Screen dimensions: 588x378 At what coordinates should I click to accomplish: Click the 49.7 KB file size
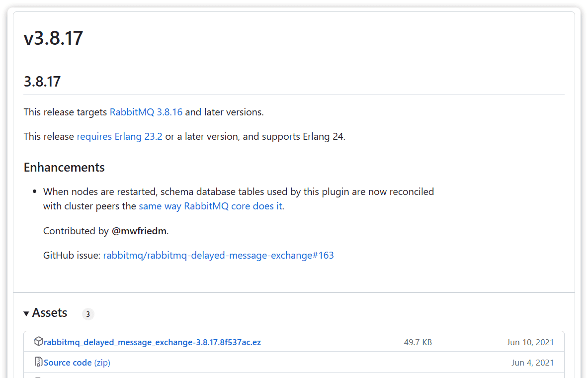coord(418,342)
